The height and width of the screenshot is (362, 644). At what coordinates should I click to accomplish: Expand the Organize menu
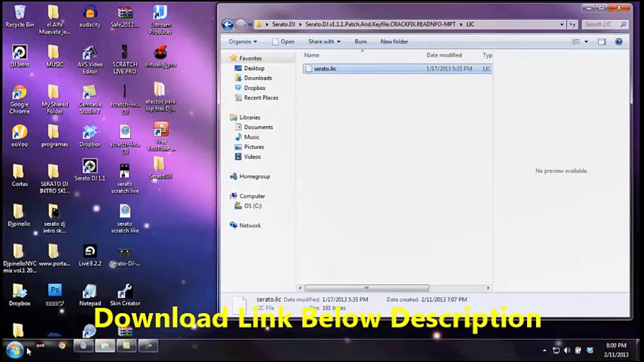243,42
